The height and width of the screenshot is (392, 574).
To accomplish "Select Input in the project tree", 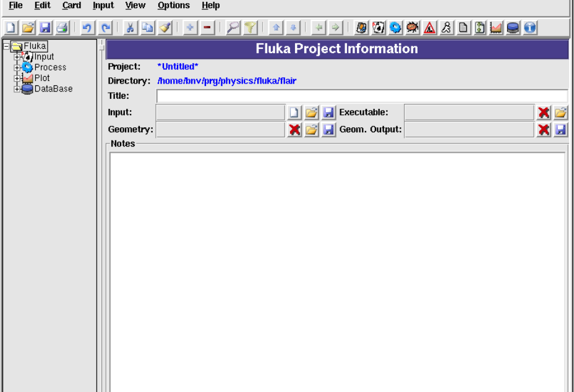I will click(x=44, y=57).
